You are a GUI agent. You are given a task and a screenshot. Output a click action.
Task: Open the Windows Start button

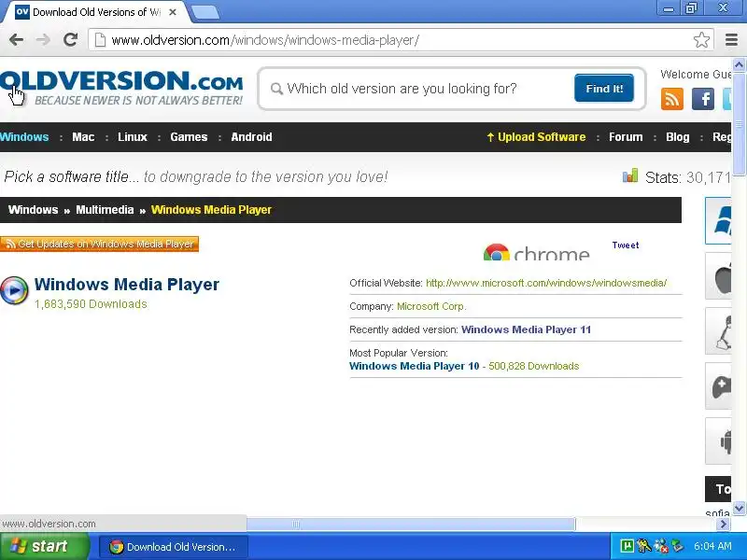[x=44, y=546]
